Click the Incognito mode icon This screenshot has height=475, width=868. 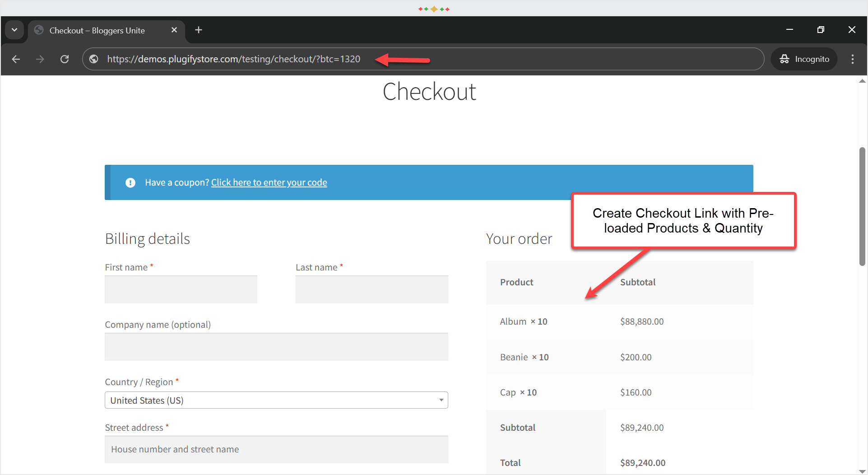pyautogui.click(x=784, y=59)
